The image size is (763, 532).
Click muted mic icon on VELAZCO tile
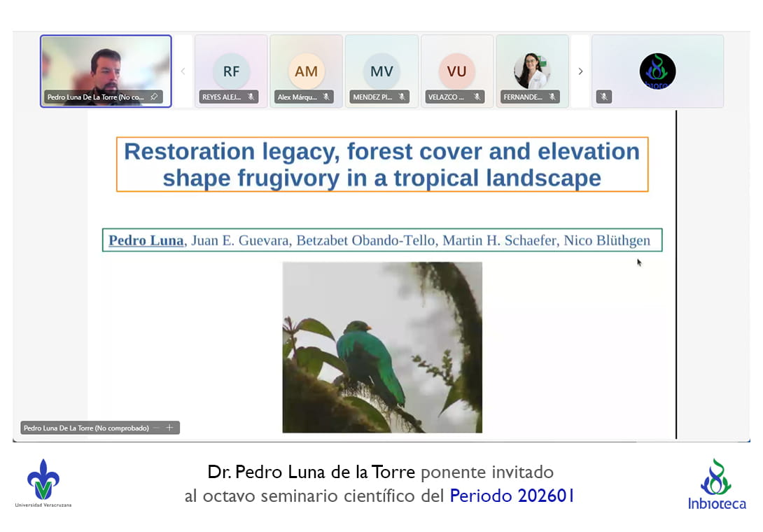tap(477, 97)
